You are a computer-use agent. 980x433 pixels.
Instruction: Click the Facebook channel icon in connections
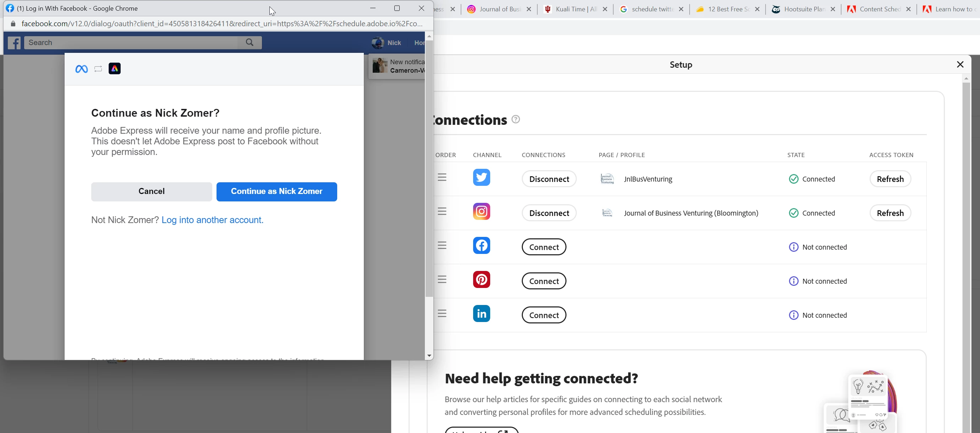481,246
